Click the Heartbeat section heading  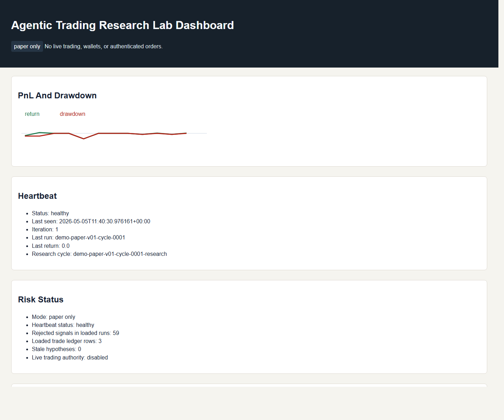pyautogui.click(x=37, y=196)
